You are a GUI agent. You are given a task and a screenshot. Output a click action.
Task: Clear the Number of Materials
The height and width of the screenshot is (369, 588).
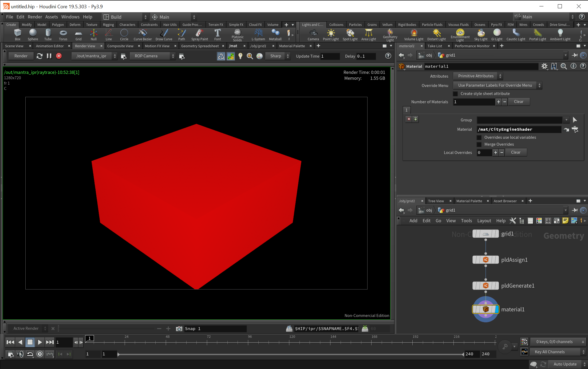pos(519,102)
